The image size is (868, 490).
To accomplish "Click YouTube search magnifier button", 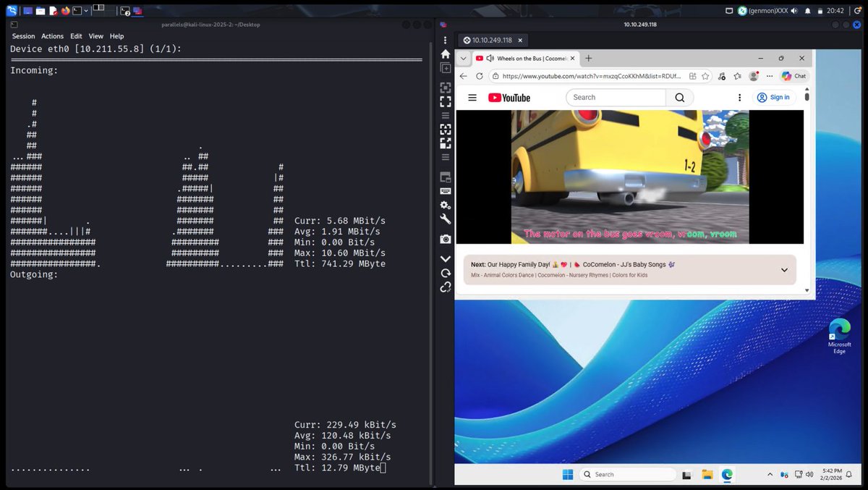I will tap(680, 98).
